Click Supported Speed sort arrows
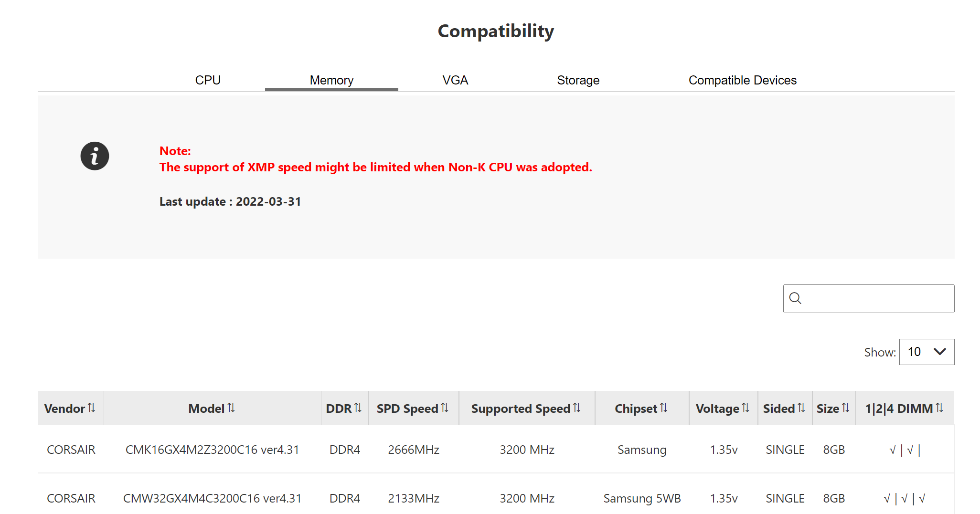Viewport: 980px width, 514px height. pos(577,408)
